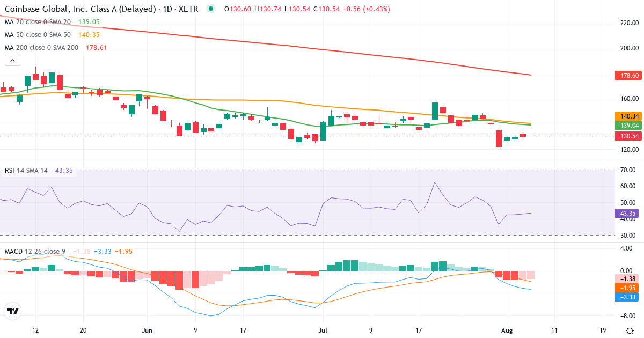
Task: Click the 70.00 RSI scale label
Action: pyautogui.click(x=629, y=170)
